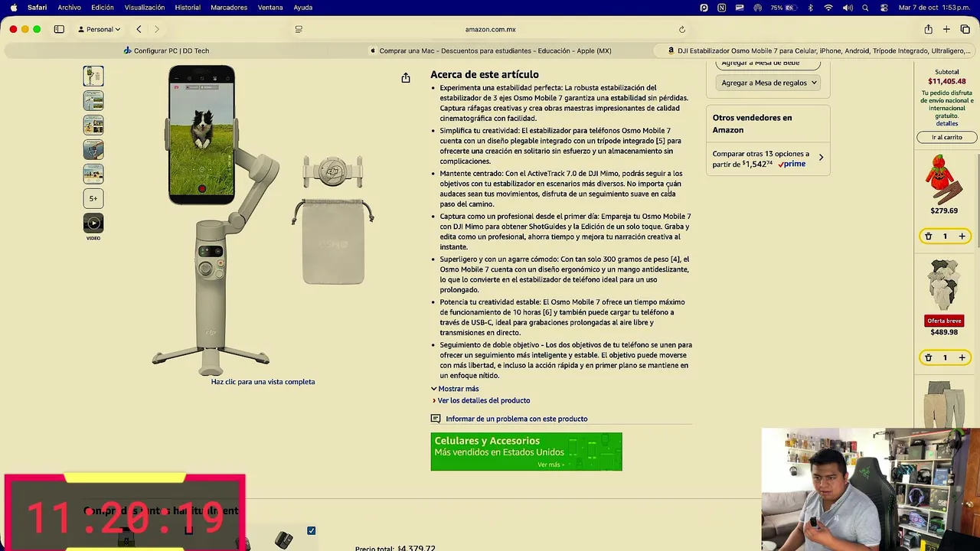Screen dimensions: 980x551
Task: Click the product share icon
Action: tap(406, 78)
